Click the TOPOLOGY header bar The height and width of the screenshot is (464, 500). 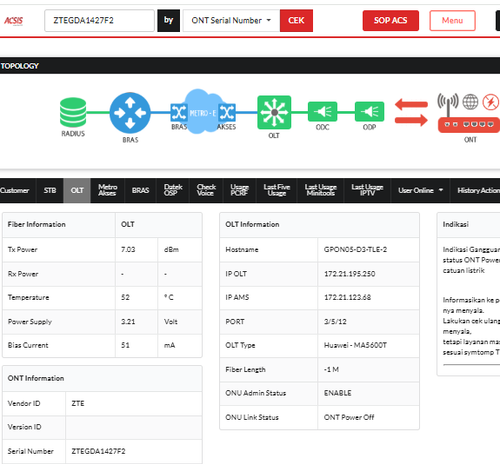(250, 66)
